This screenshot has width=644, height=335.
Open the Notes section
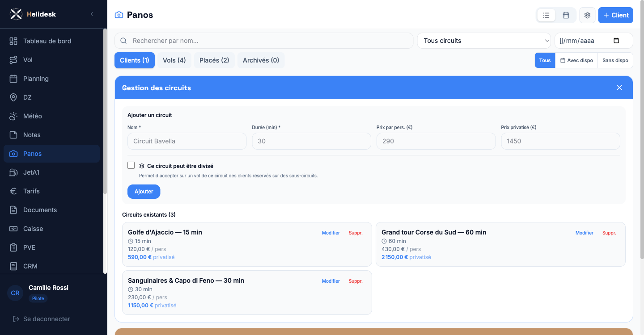click(x=51, y=135)
